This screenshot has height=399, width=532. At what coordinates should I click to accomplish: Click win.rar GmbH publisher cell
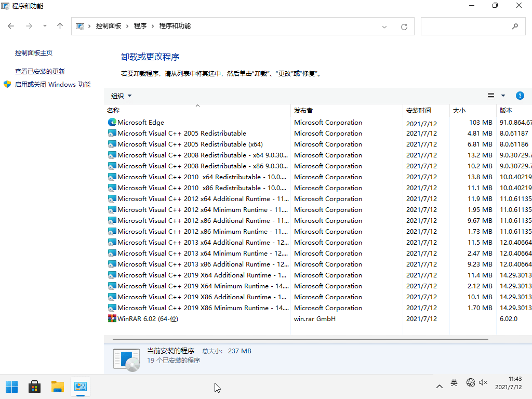tap(314, 318)
